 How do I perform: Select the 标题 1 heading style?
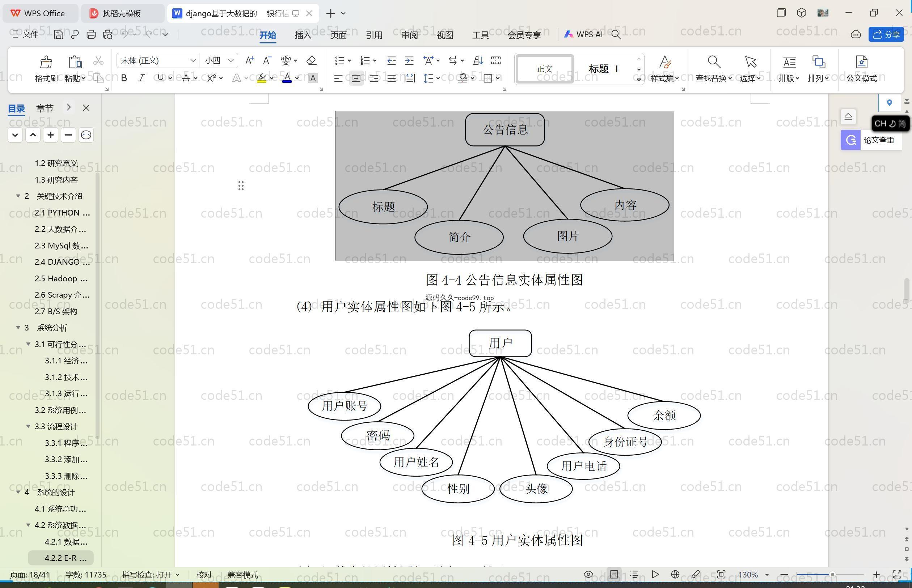click(604, 69)
